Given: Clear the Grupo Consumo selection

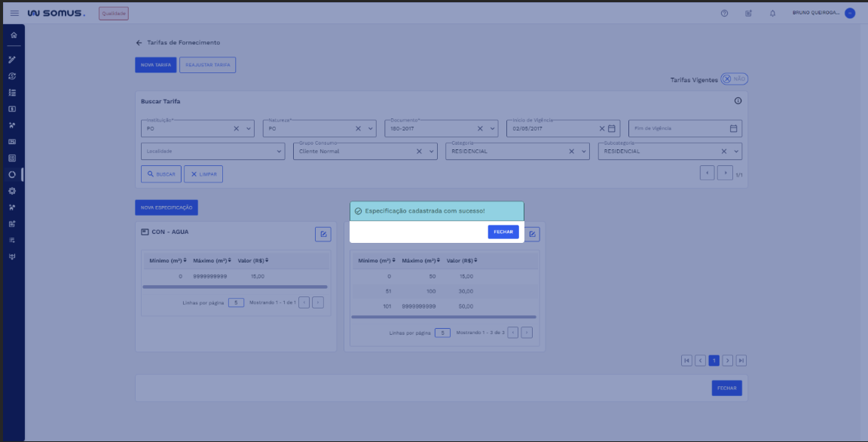Looking at the screenshot, I should click(420, 151).
